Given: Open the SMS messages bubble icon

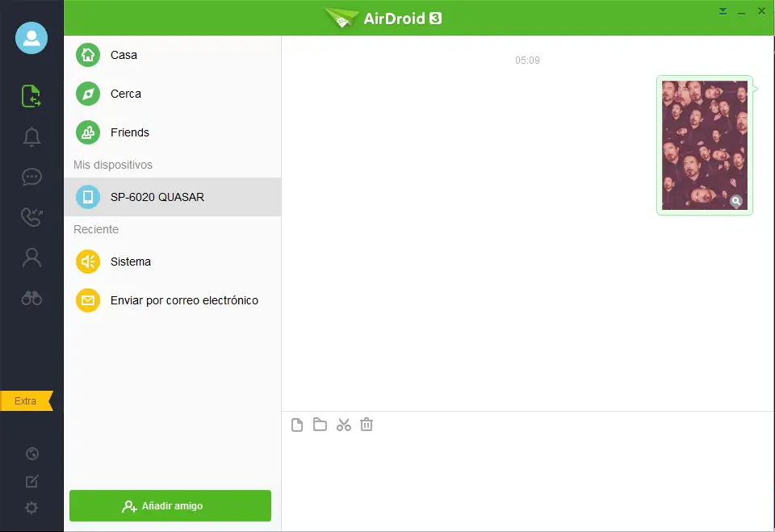Looking at the screenshot, I should [x=31, y=177].
